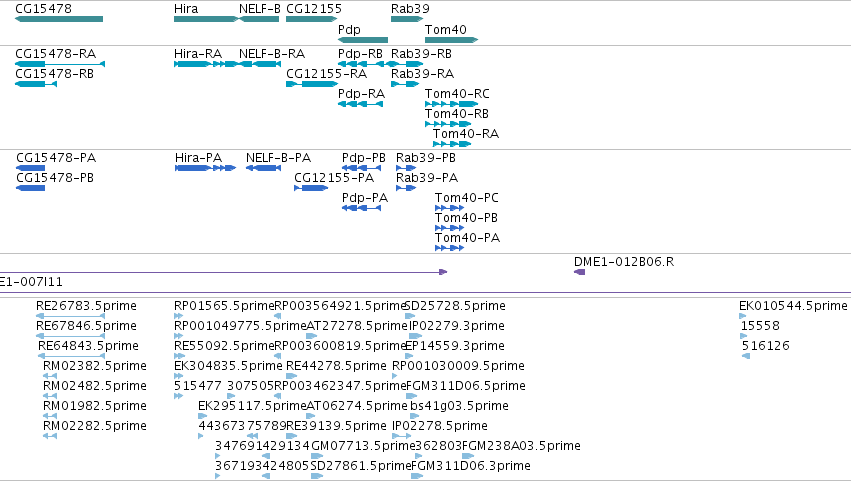This screenshot has width=851, height=481.
Task: Select the CG12155 gene label
Action: coord(314,9)
